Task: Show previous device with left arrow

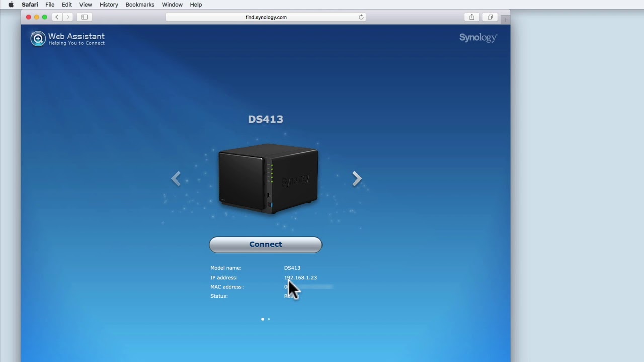Action: (176, 178)
